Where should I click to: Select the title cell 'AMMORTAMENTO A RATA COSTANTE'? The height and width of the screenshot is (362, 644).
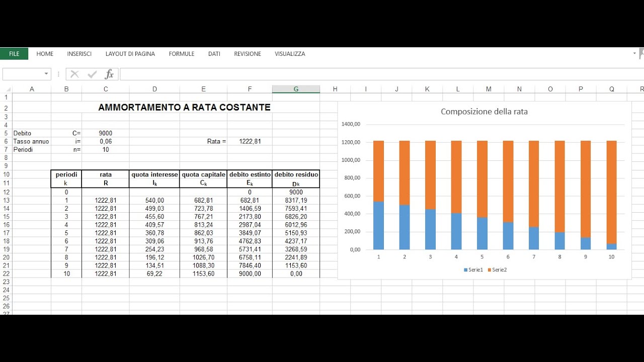point(185,107)
